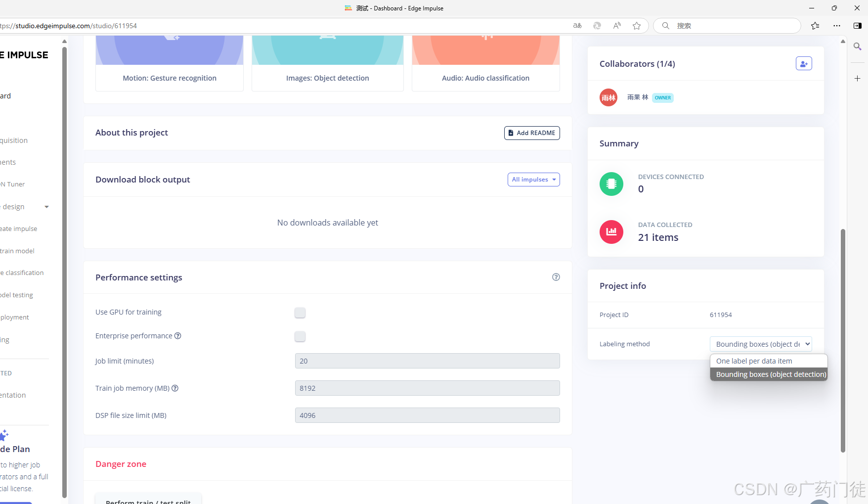This screenshot has width=868, height=504.
Task: Click the 21 items data collected text
Action: (658, 237)
